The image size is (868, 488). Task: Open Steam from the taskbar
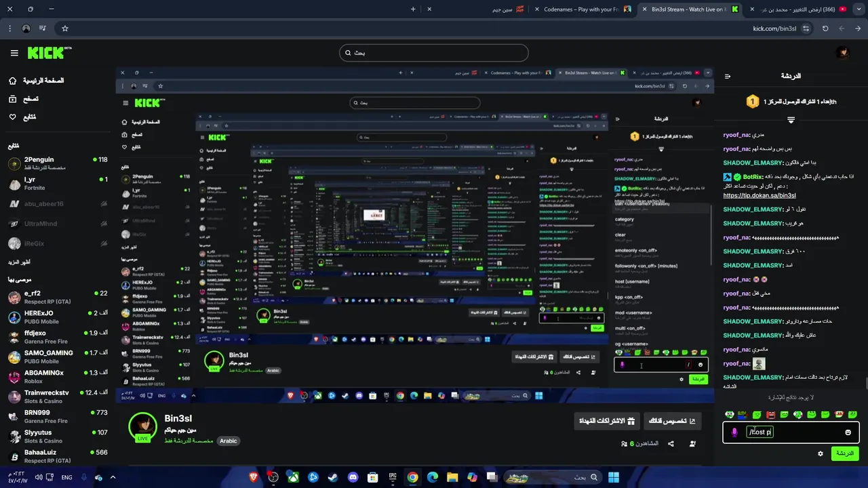tap(333, 477)
